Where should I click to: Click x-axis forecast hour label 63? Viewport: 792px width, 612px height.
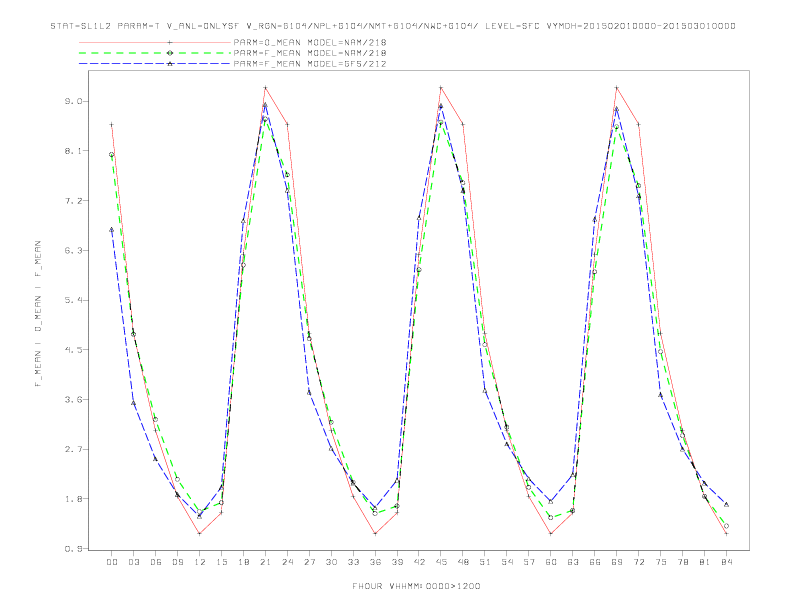tap(573, 562)
